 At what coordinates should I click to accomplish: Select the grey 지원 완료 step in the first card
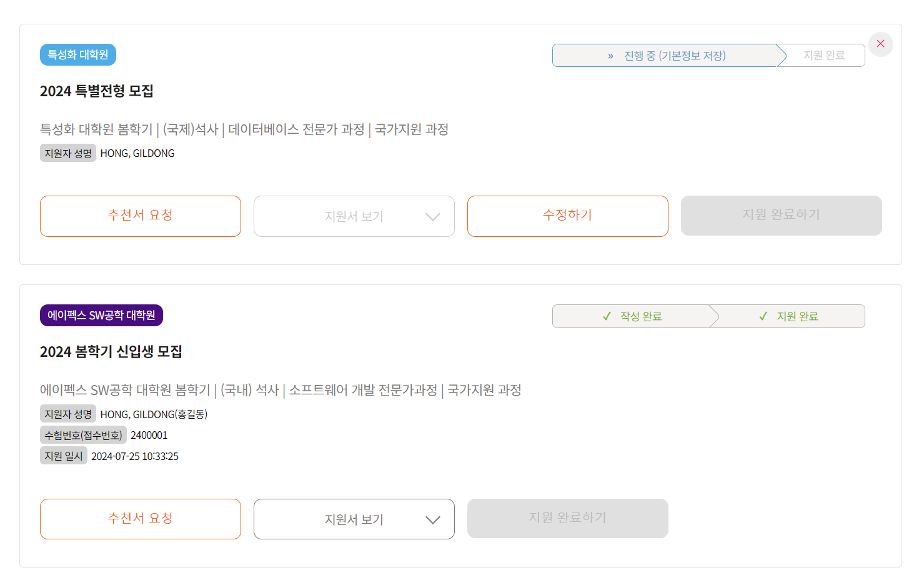(823, 56)
